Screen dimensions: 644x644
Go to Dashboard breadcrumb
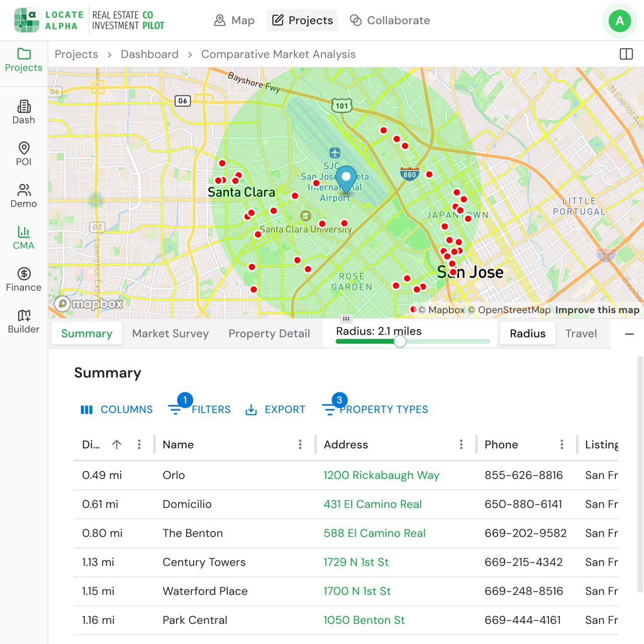click(x=149, y=54)
